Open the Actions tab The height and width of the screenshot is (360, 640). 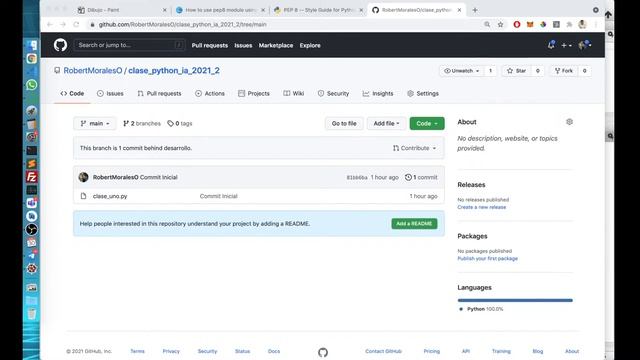210,93
